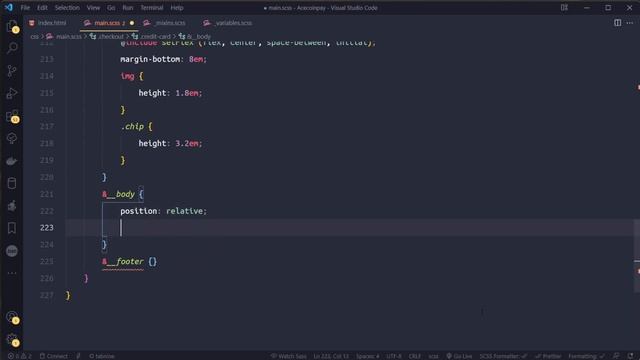The image size is (640, 360).
Task: Click the '.chip' selector text
Action: click(x=132, y=127)
